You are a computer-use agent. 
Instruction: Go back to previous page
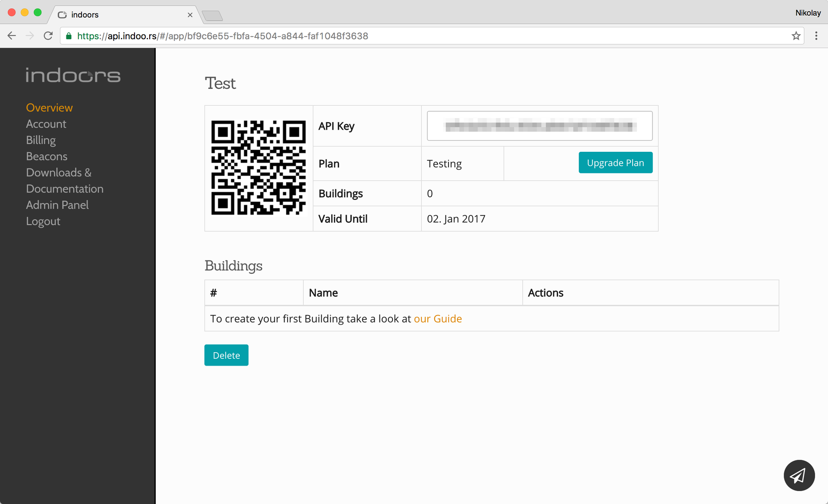tap(12, 36)
